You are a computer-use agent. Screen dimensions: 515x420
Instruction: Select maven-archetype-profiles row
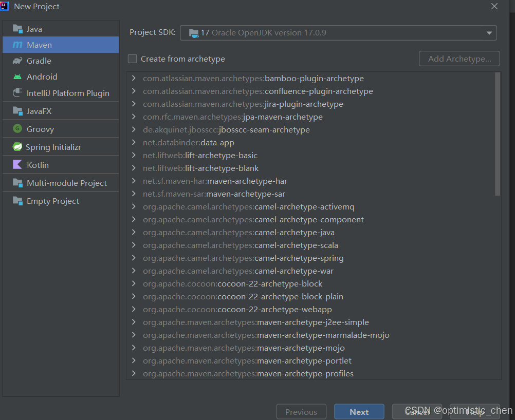(x=310, y=373)
